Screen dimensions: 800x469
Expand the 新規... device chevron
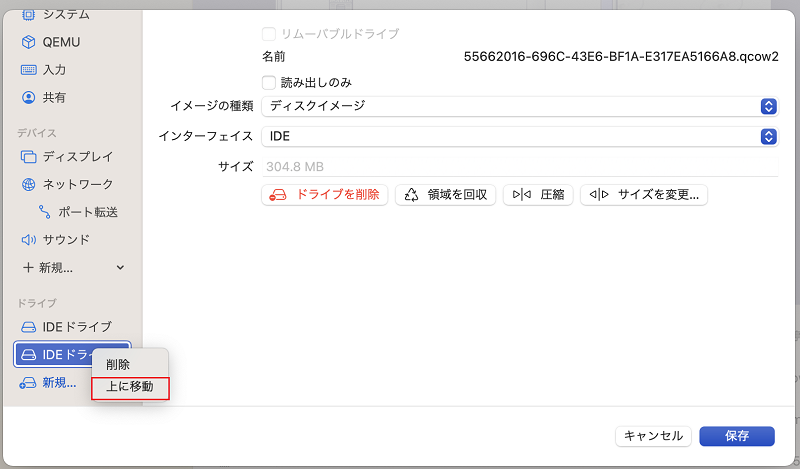click(x=120, y=267)
